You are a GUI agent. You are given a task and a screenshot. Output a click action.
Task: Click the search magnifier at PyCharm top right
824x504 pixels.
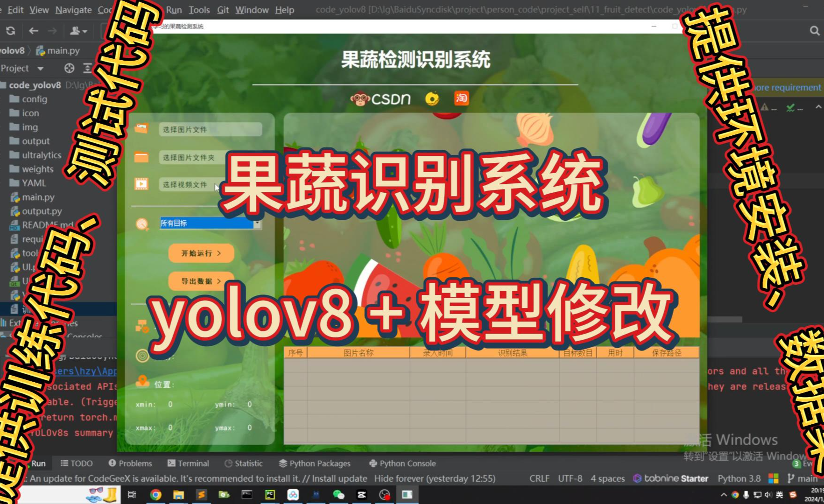815,31
